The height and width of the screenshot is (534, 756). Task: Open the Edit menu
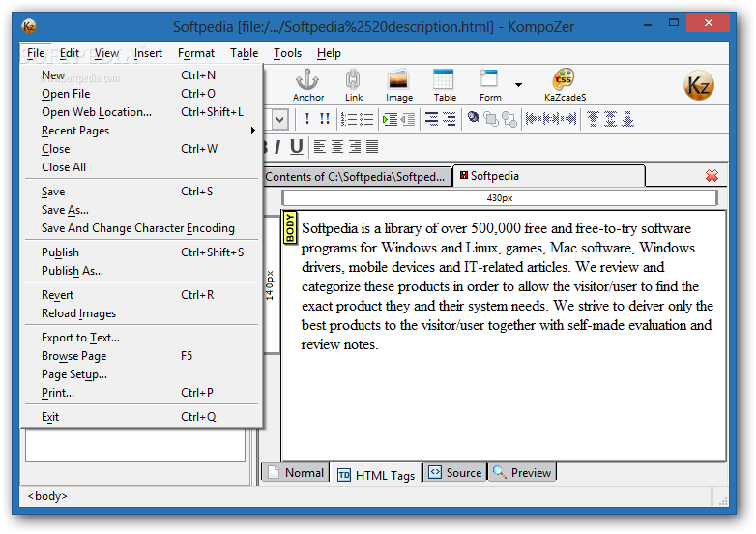[70, 53]
